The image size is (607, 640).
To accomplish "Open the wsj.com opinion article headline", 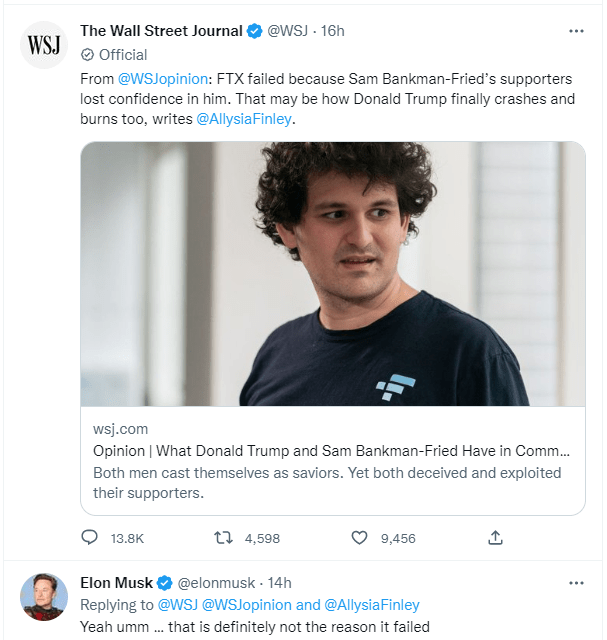I will tap(330, 451).
